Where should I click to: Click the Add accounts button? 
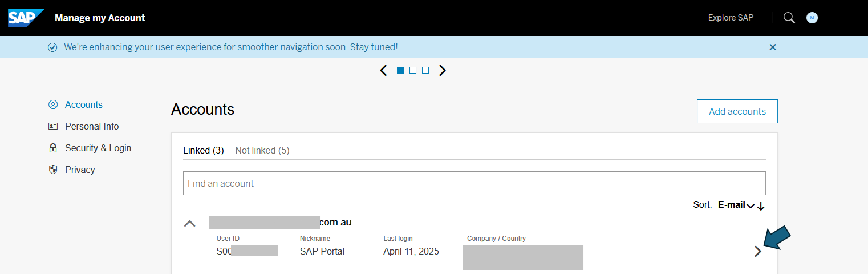click(737, 111)
